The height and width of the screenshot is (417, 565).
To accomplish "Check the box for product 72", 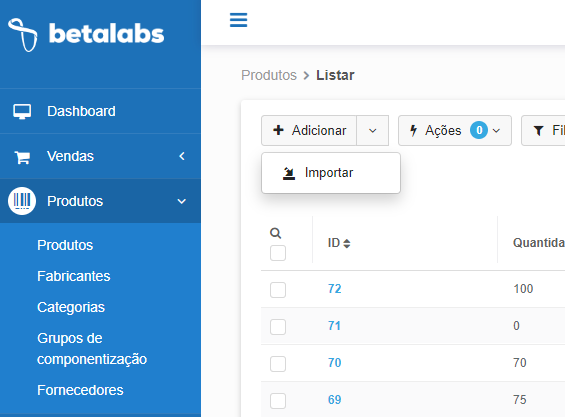I will tap(278, 289).
